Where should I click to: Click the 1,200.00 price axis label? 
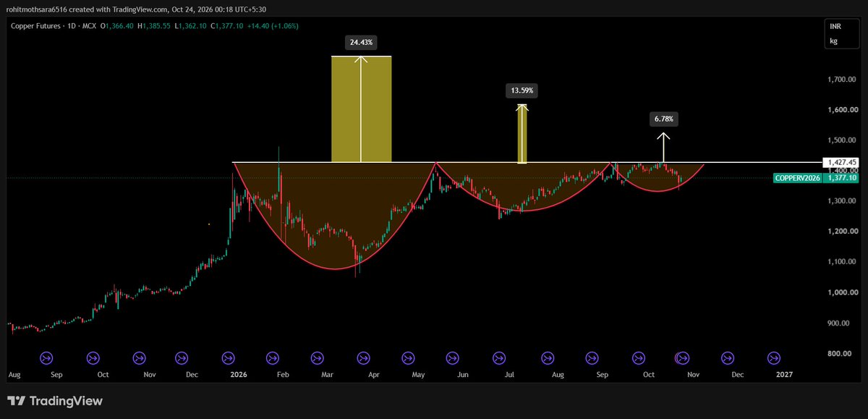(843, 231)
